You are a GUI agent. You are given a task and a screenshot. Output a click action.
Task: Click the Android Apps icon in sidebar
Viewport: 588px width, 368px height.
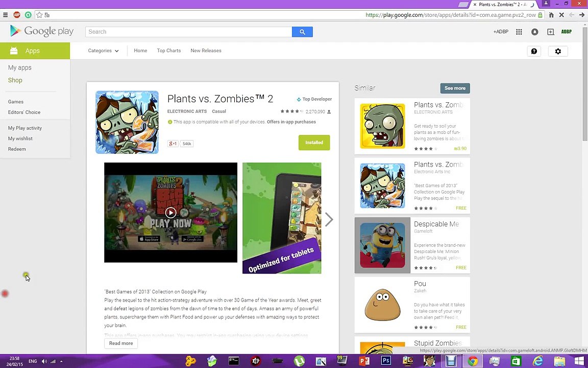click(14, 51)
